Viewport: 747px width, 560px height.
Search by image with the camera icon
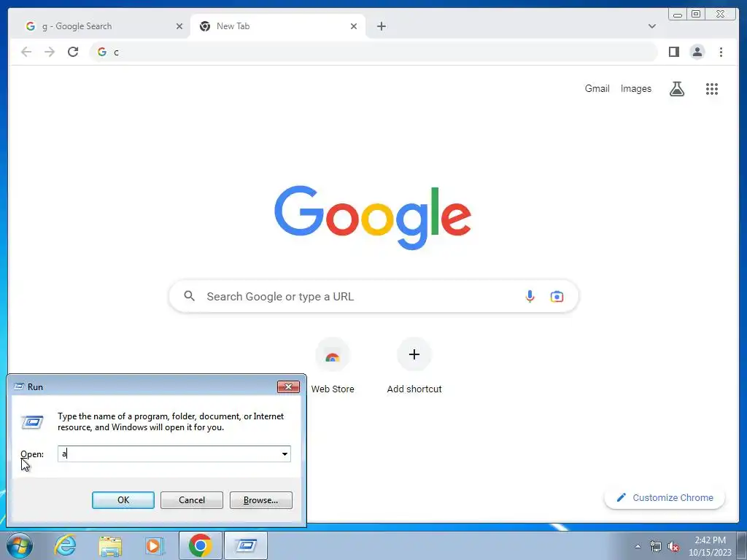[x=557, y=296]
